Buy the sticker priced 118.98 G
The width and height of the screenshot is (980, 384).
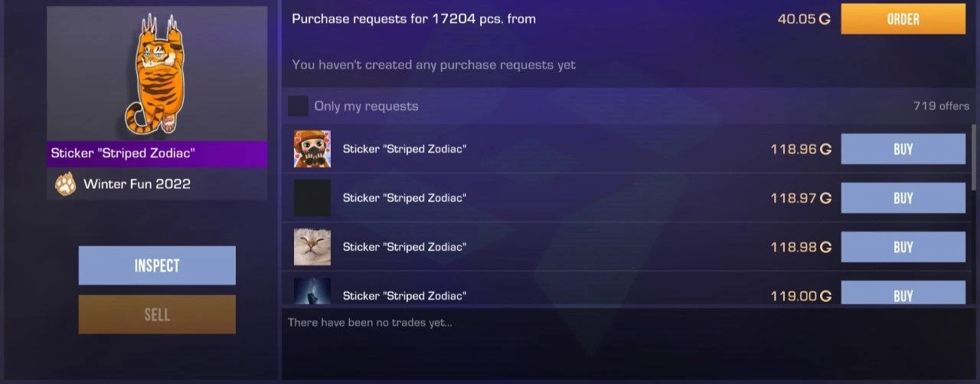(903, 247)
